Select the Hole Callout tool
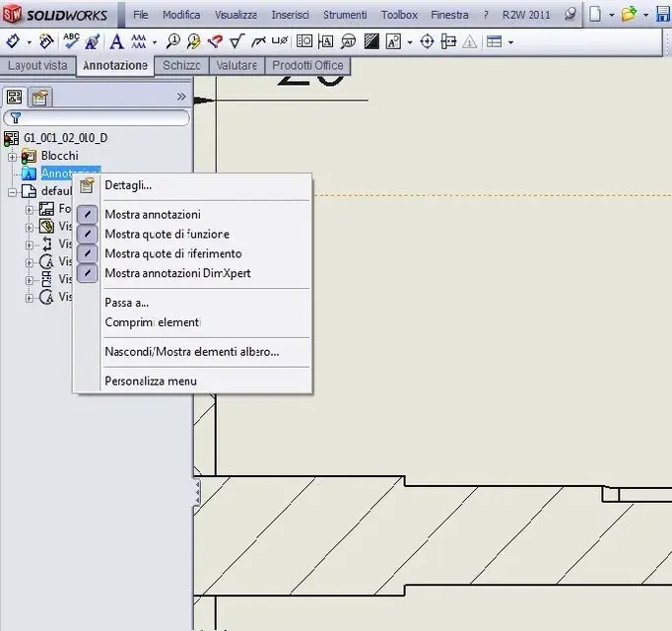 pyautogui.click(x=280, y=40)
